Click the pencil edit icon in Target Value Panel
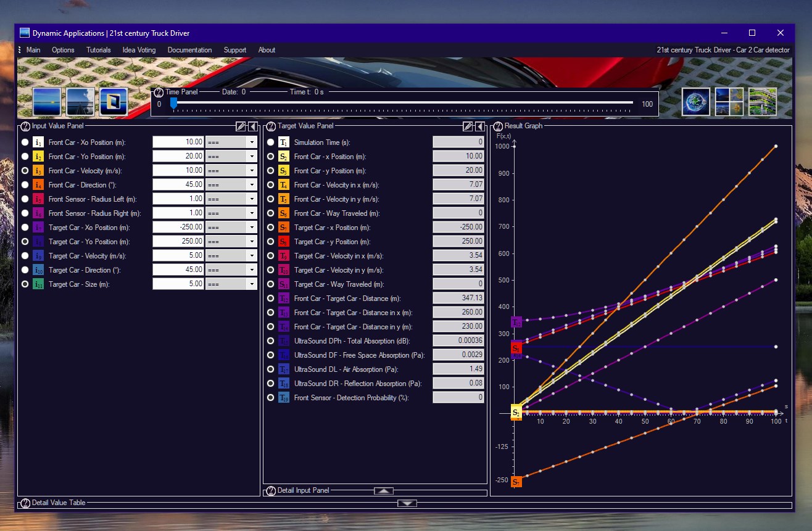Screen dimensions: 812x531 coord(468,126)
